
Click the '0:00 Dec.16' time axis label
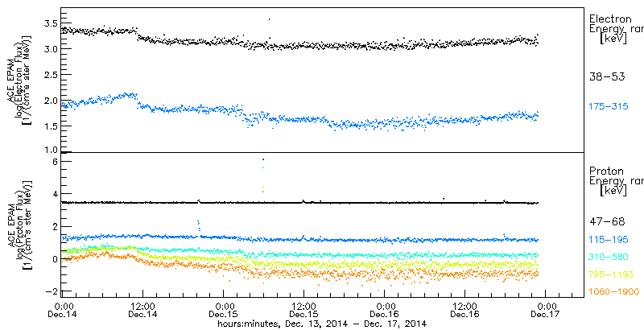tap(385, 310)
